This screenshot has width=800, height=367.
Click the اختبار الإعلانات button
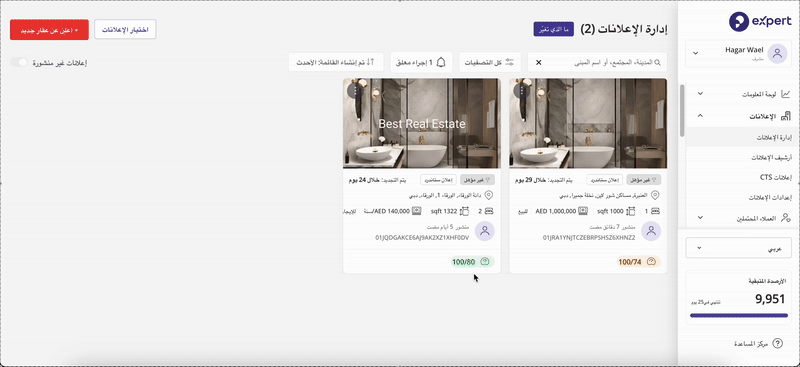(125, 30)
